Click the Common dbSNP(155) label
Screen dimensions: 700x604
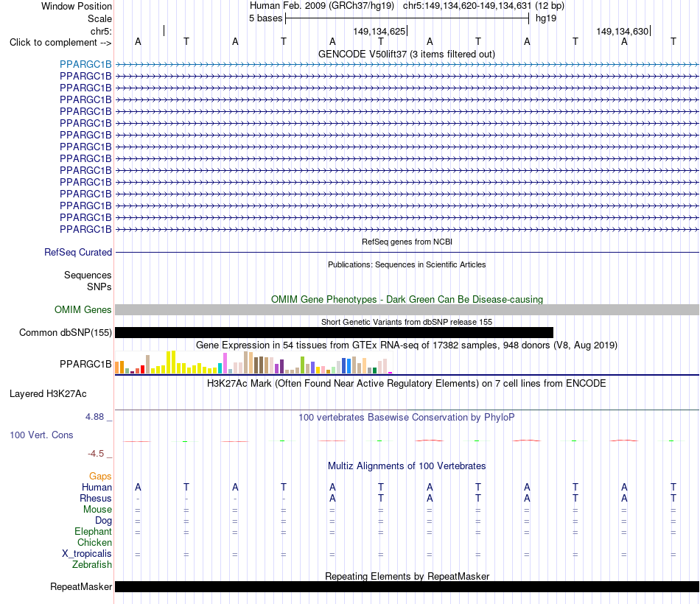tap(65, 333)
